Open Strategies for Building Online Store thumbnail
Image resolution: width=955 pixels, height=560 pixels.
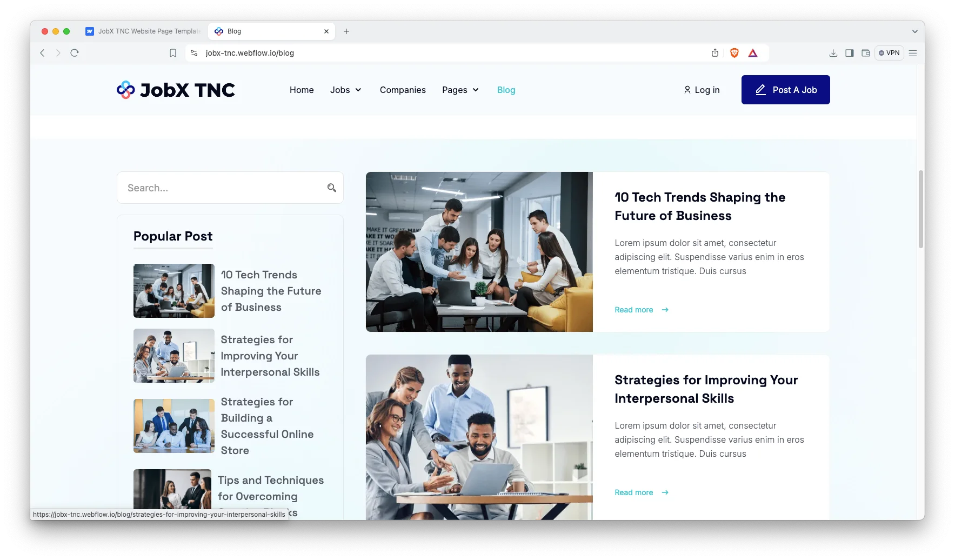click(173, 426)
